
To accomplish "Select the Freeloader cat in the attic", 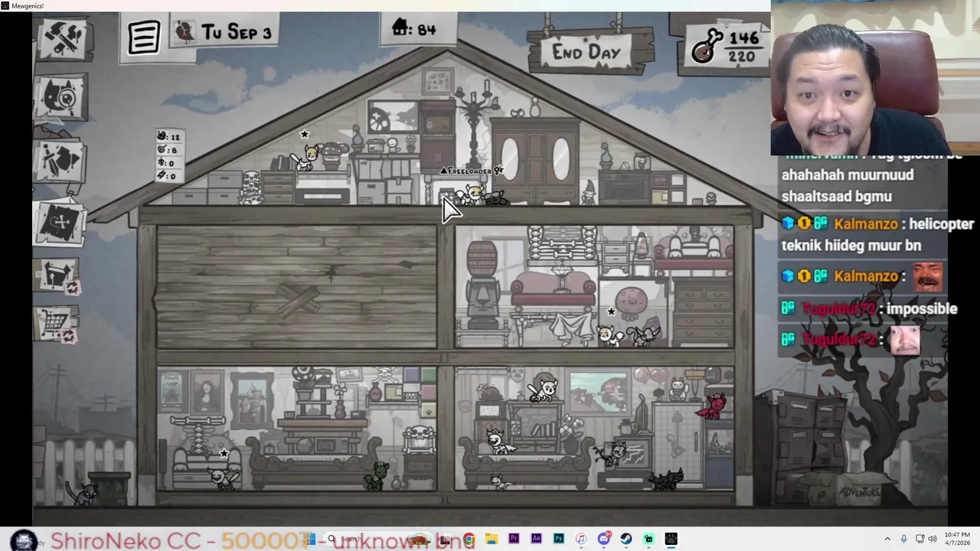I will point(475,194).
